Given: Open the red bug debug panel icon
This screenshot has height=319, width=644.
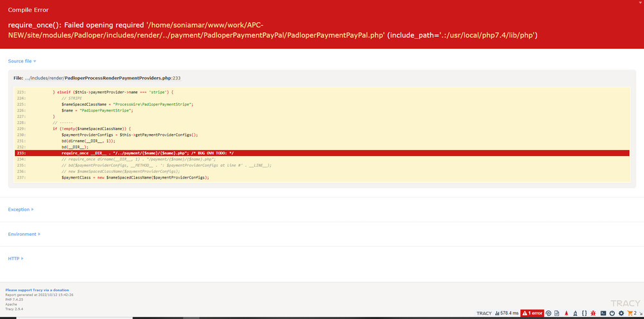Looking at the screenshot, I should click(593, 313).
